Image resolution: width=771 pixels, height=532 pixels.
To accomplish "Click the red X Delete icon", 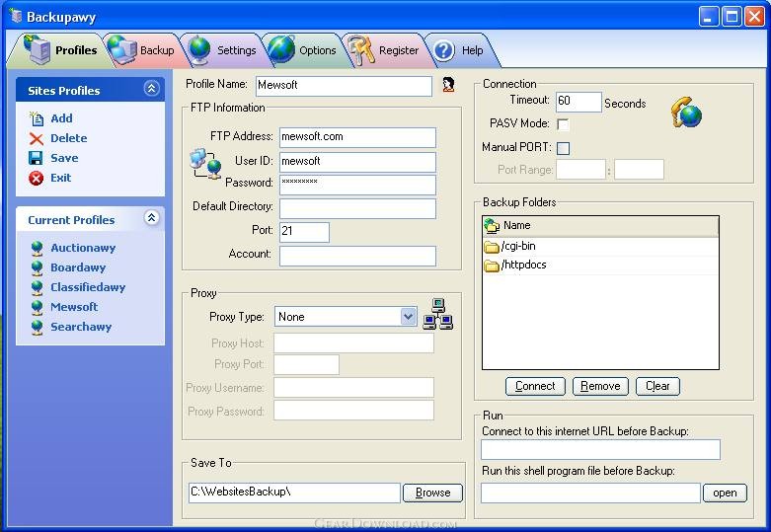I will pyautogui.click(x=37, y=138).
